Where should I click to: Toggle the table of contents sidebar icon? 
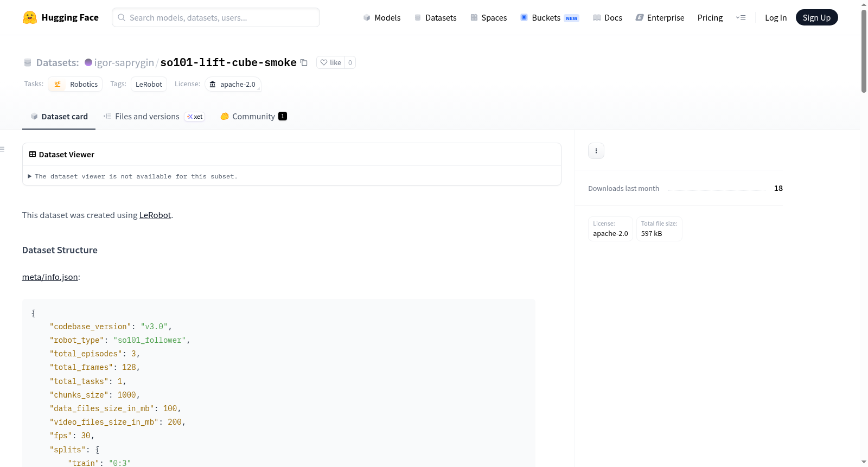2,149
